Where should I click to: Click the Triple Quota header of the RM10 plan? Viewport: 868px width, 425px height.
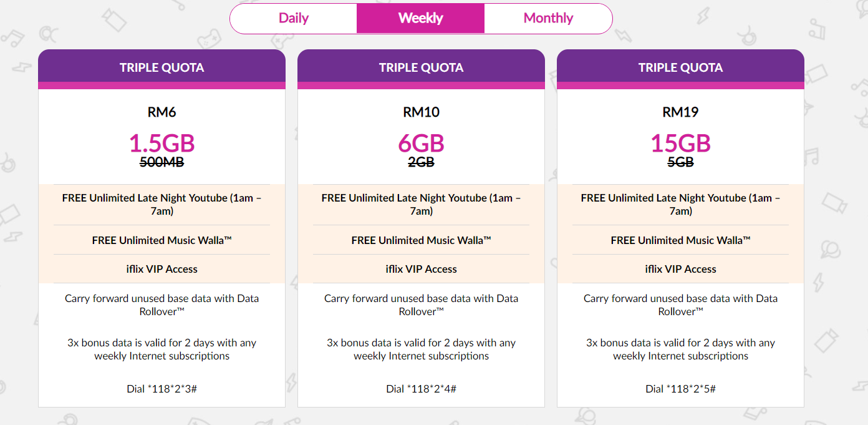pyautogui.click(x=421, y=67)
